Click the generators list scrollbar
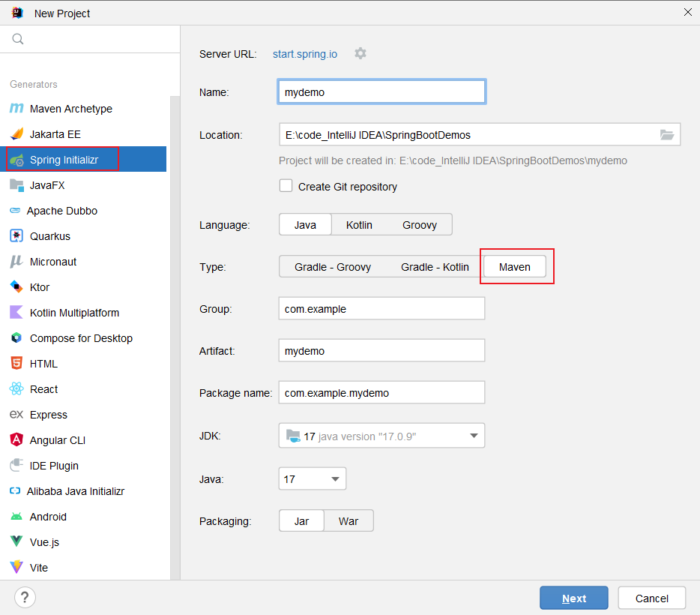 [175, 337]
